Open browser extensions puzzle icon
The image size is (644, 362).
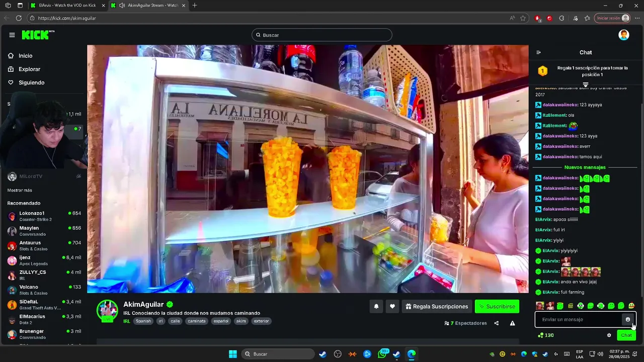pyautogui.click(x=562, y=18)
